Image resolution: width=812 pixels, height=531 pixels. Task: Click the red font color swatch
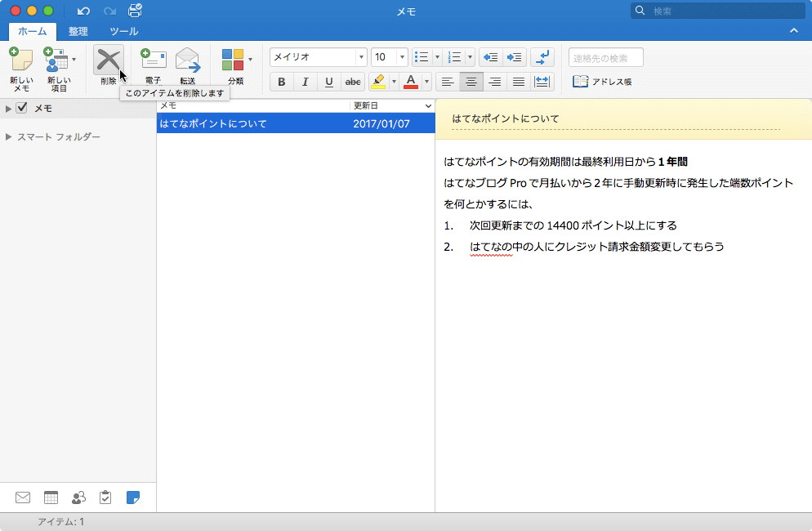tap(410, 82)
